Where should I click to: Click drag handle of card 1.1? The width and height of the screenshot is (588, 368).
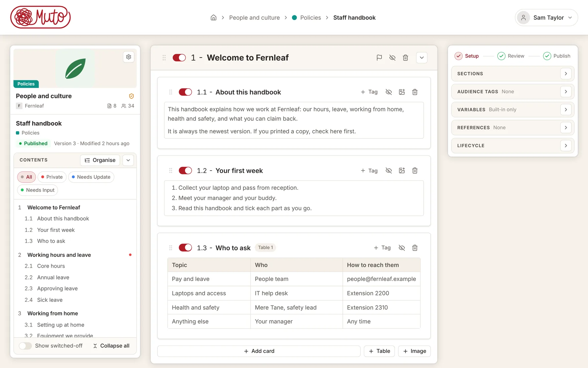170,92
